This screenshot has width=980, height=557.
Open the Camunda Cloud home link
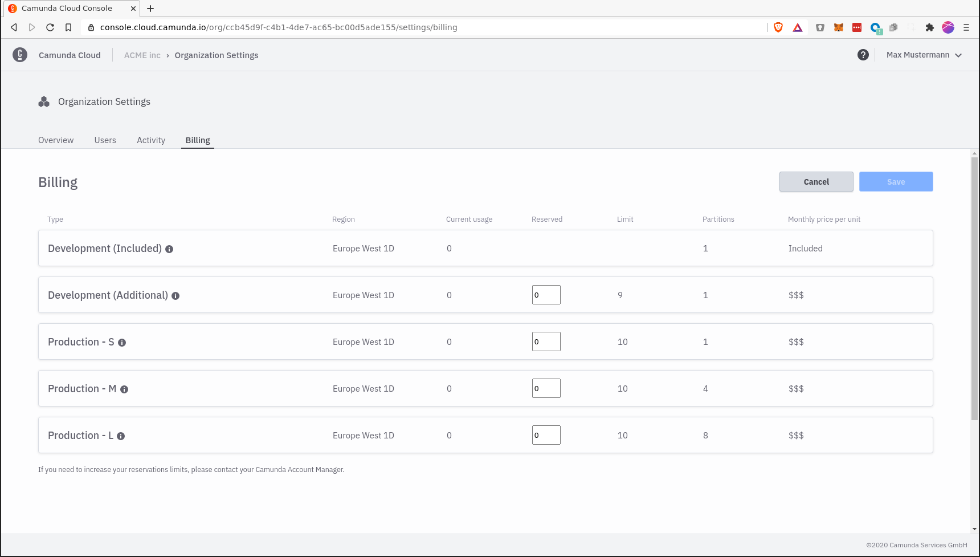pos(70,55)
